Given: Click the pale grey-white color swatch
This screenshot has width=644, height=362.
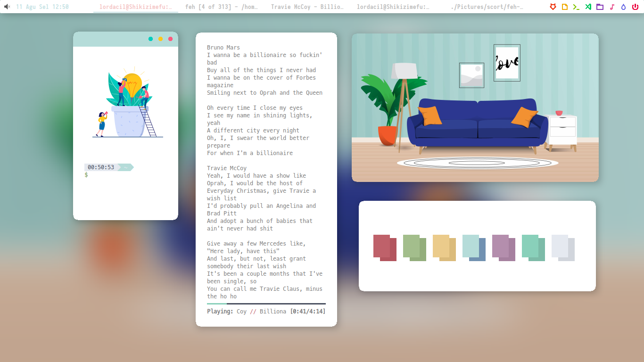Looking at the screenshot, I should 563,248.
